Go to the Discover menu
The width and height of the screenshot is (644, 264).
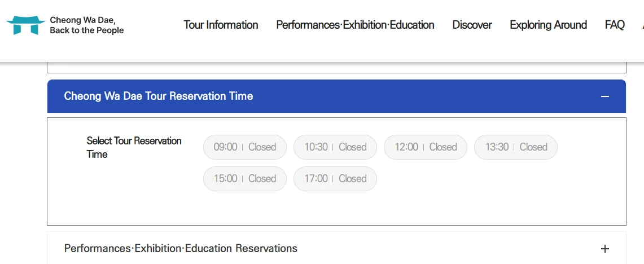[472, 25]
